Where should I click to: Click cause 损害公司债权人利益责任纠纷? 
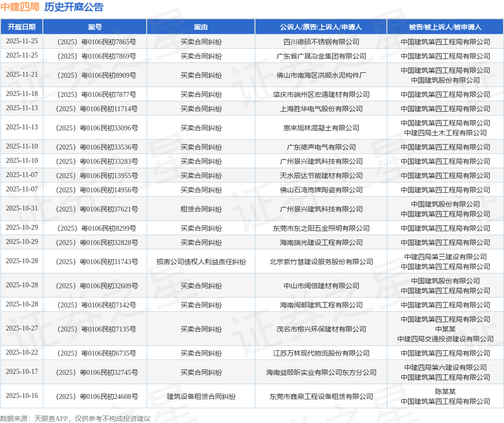[201, 262]
